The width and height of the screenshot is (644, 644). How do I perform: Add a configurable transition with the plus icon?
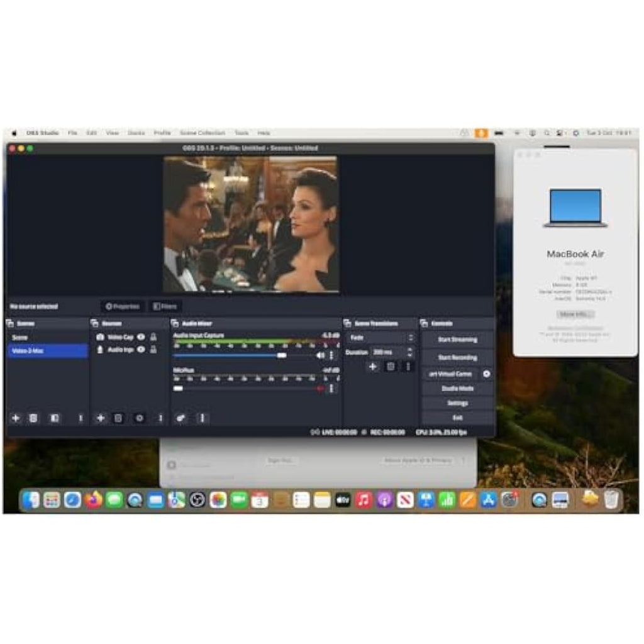coord(372,367)
